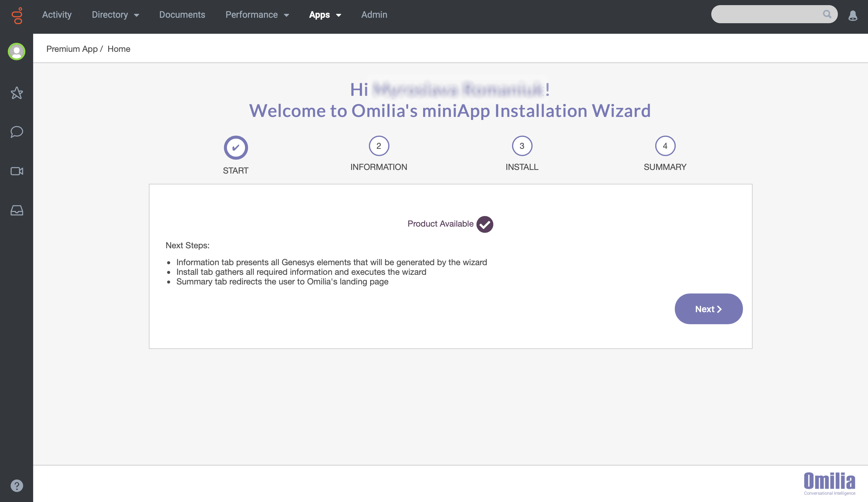Click the 'Product Available' text
Screen dimensions: 868x502
(440, 224)
